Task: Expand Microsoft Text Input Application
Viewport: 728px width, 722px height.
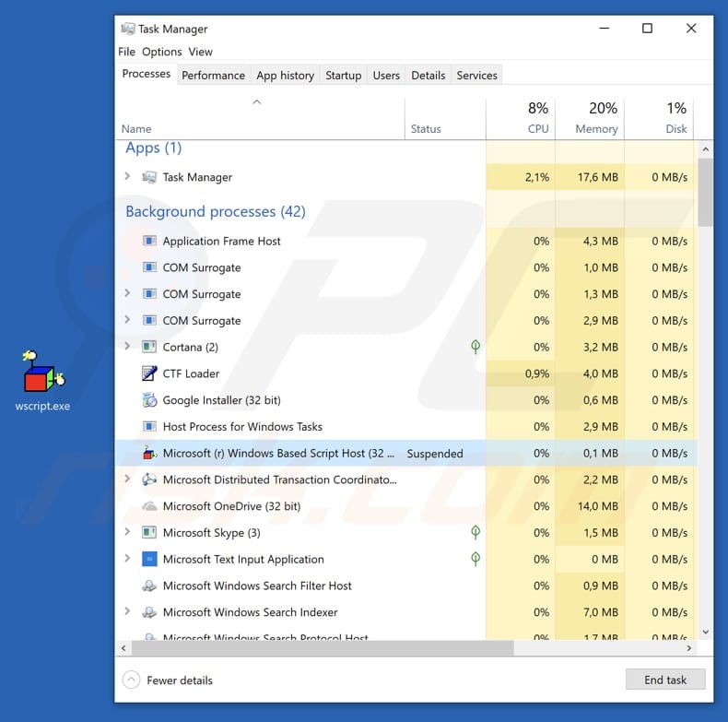Action: pos(127,558)
